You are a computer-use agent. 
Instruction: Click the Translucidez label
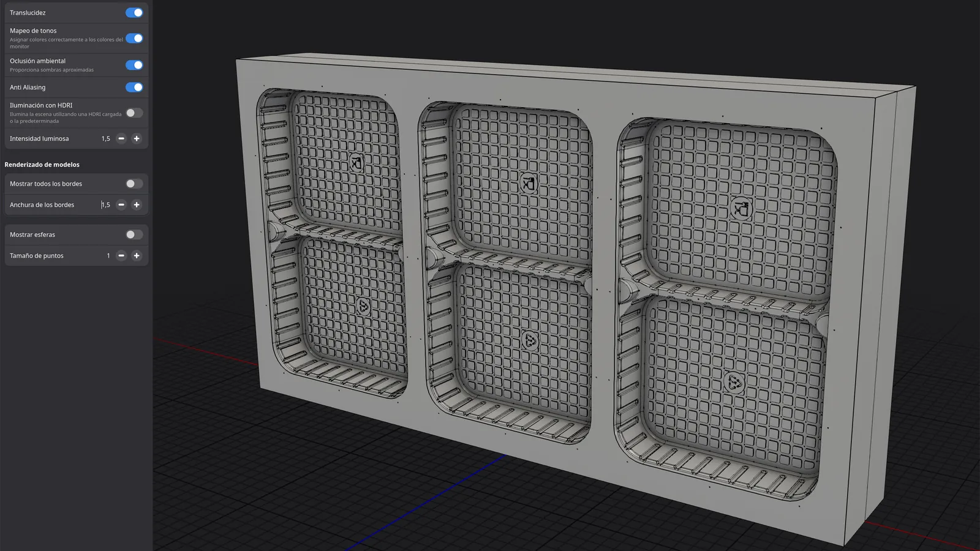tap(28, 13)
